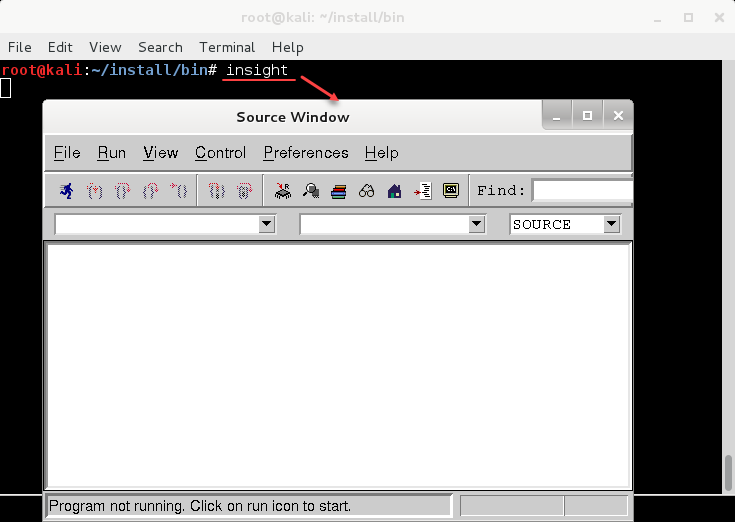Open Help menu in Source Window
This screenshot has width=735, height=522.
382,153
